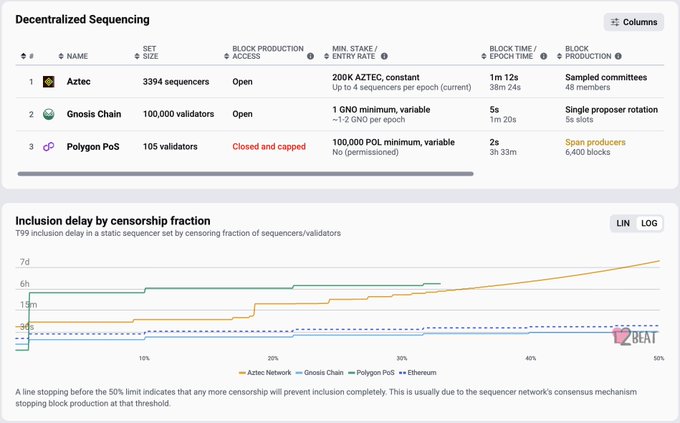
Task: Sort table by # column
Action: click(x=23, y=56)
